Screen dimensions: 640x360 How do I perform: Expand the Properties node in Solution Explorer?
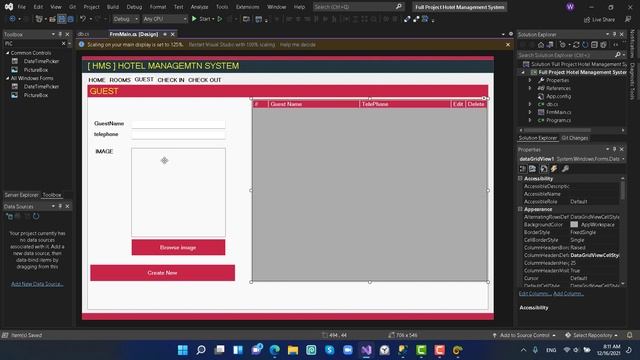(x=530, y=80)
